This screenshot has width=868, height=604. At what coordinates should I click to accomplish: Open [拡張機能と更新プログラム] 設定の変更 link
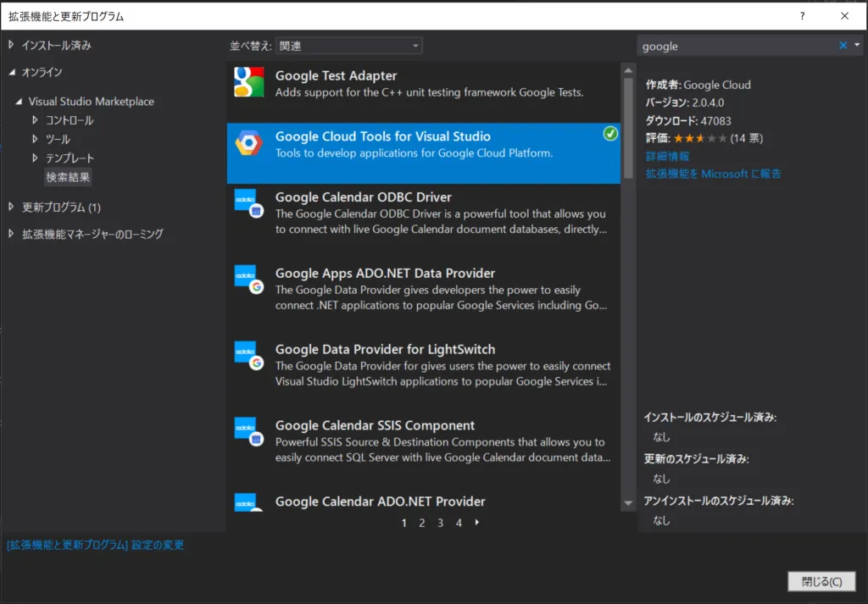click(95, 545)
